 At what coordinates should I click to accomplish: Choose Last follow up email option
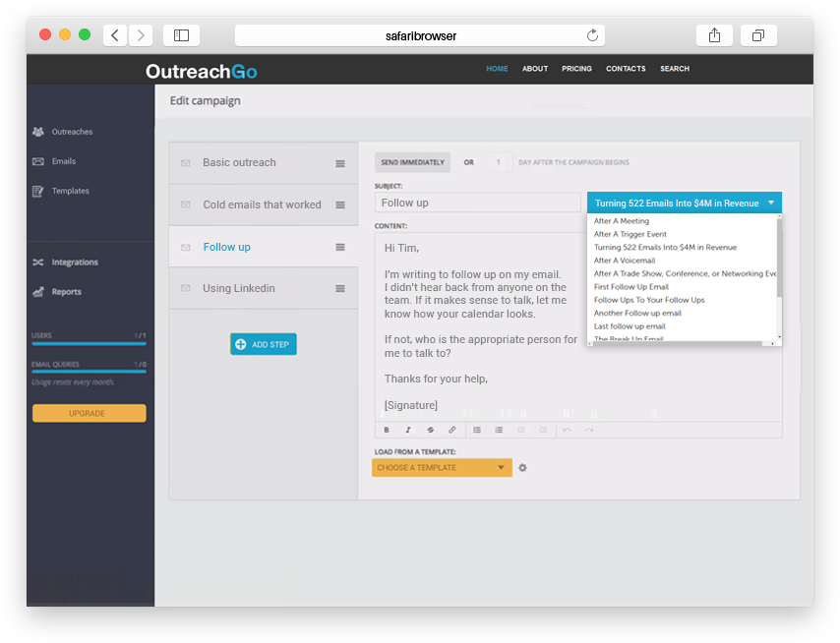point(630,326)
